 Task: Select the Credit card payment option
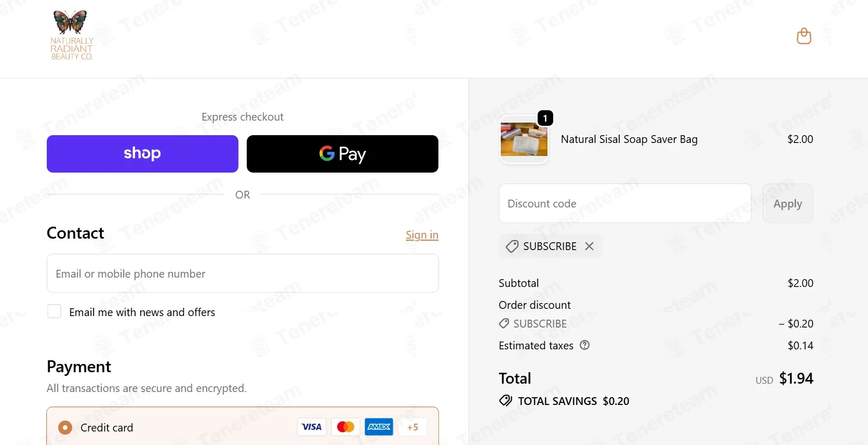click(x=65, y=427)
